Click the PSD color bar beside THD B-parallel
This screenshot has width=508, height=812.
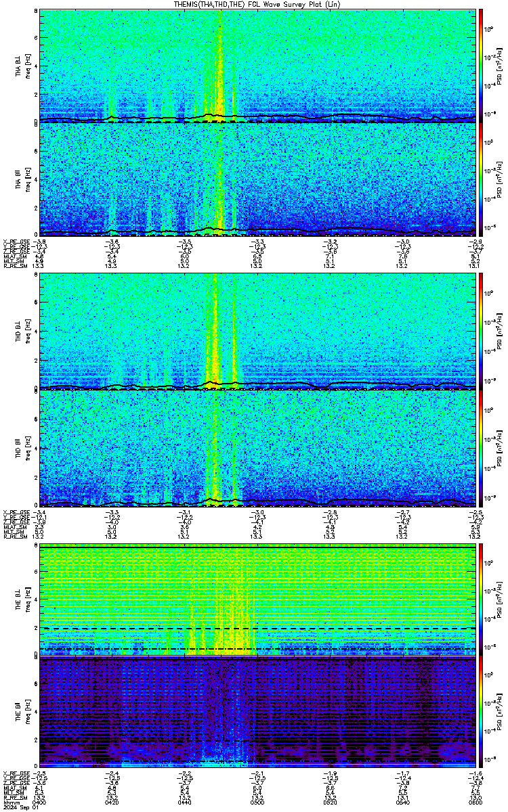[x=482, y=447]
